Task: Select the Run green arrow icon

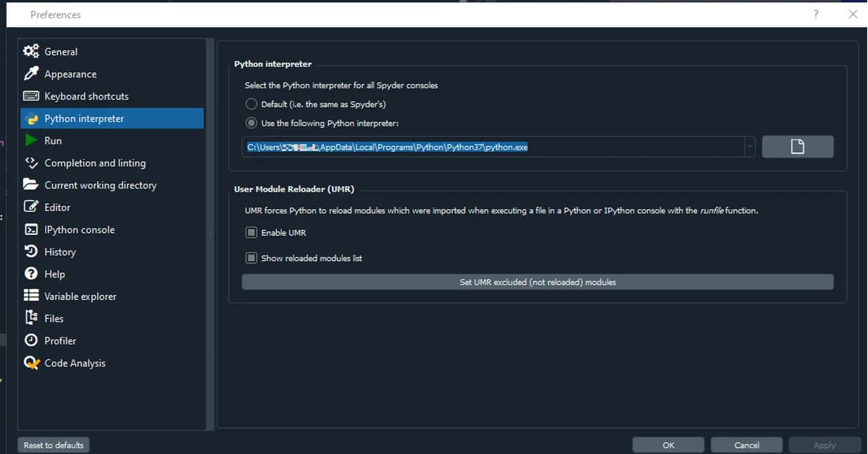Action: (30, 140)
